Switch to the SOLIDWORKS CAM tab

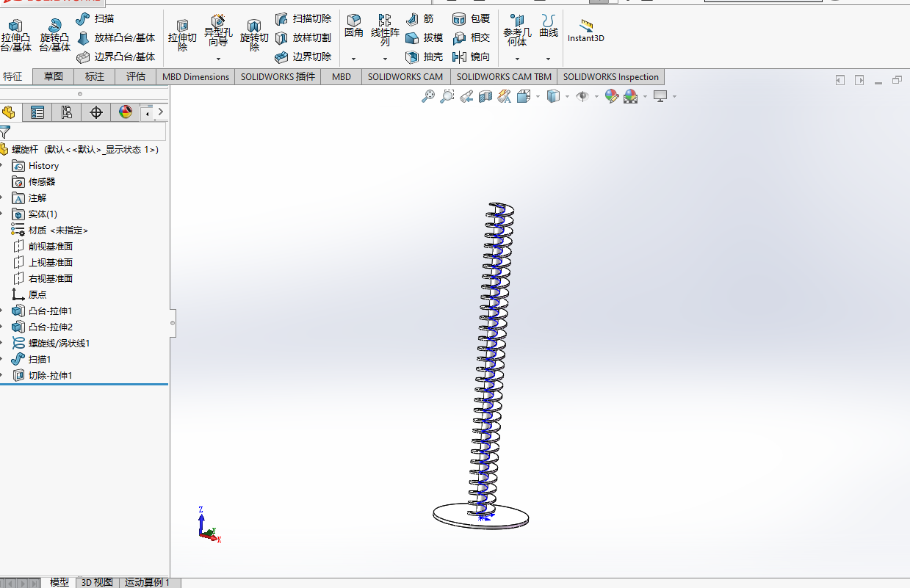[405, 76]
